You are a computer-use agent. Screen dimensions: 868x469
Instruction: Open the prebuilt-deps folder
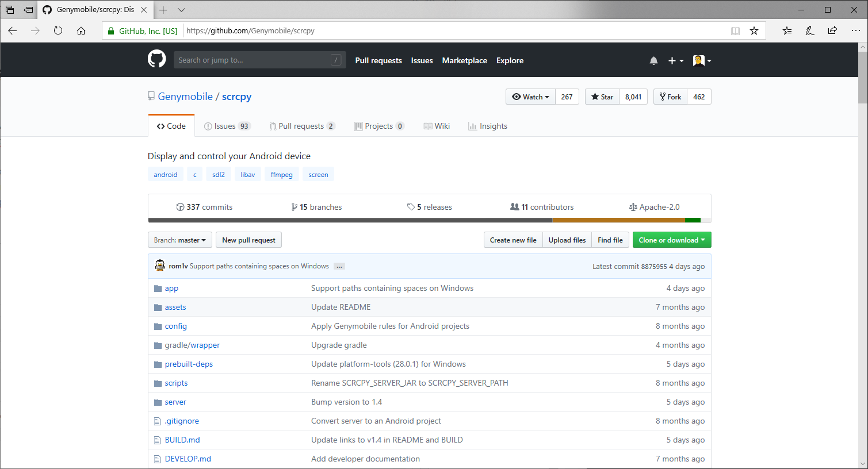[189, 364]
